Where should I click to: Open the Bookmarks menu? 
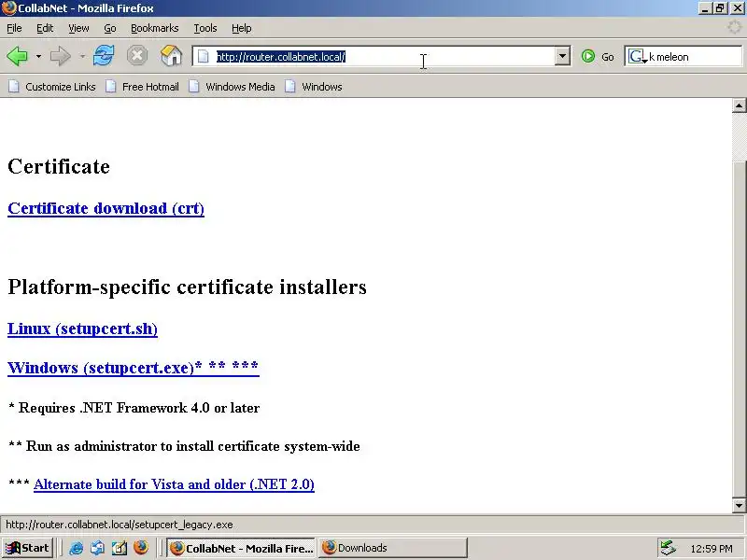tap(155, 28)
